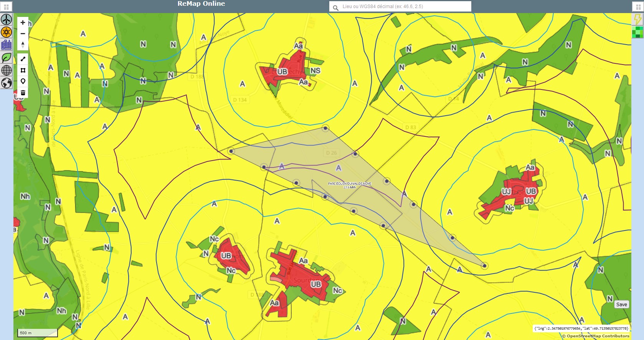The image size is (644, 340).
Task: Select the wind turbine layer icon
Action: pos(7,20)
